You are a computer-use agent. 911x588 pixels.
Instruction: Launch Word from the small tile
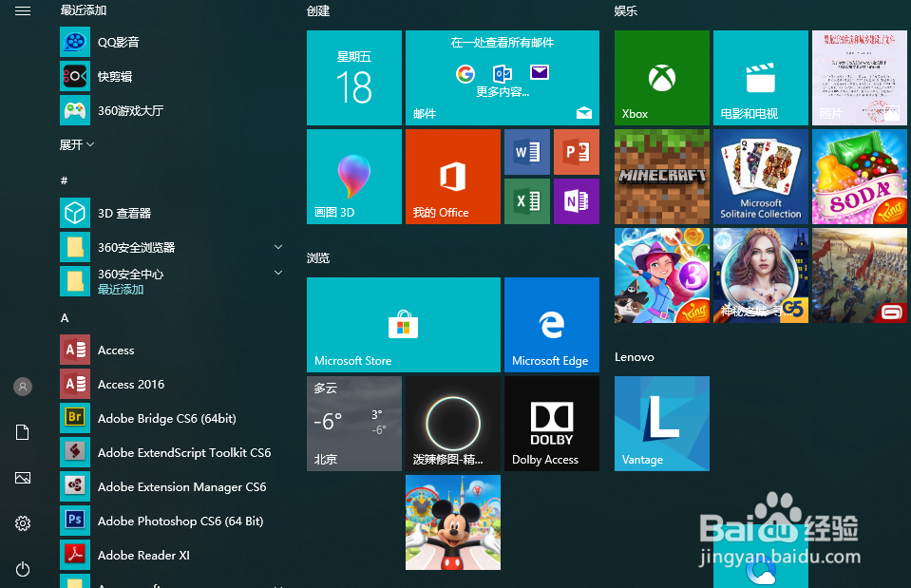[x=527, y=152]
